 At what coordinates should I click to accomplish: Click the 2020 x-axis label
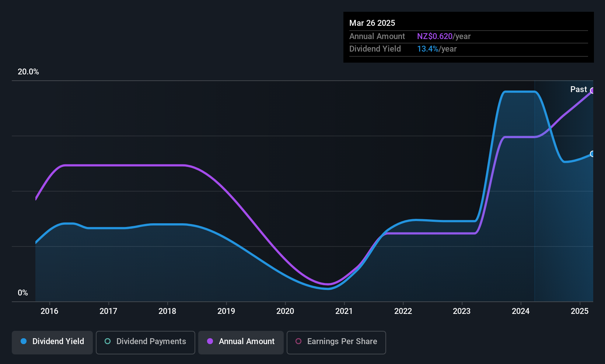click(285, 311)
